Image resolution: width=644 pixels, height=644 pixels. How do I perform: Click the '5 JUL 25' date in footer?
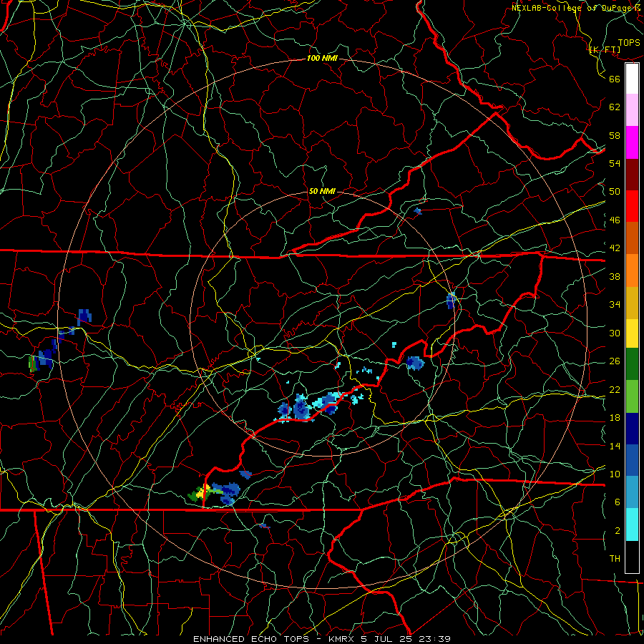click(388, 639)
